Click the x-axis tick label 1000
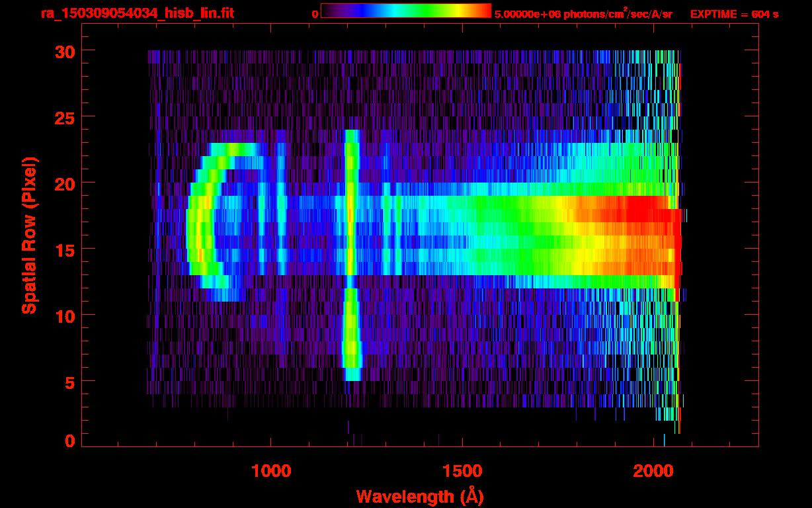The image size is (812, 508). 271,471
